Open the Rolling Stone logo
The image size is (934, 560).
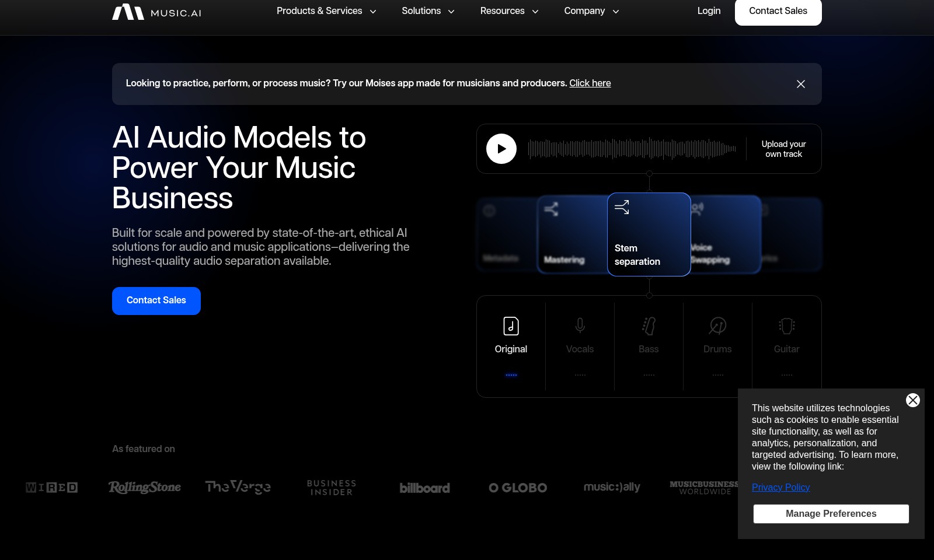[145, 487]
